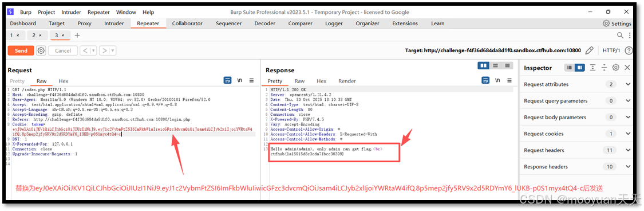
Task: Edit target with the pencil icon
Action: [590, 50]
